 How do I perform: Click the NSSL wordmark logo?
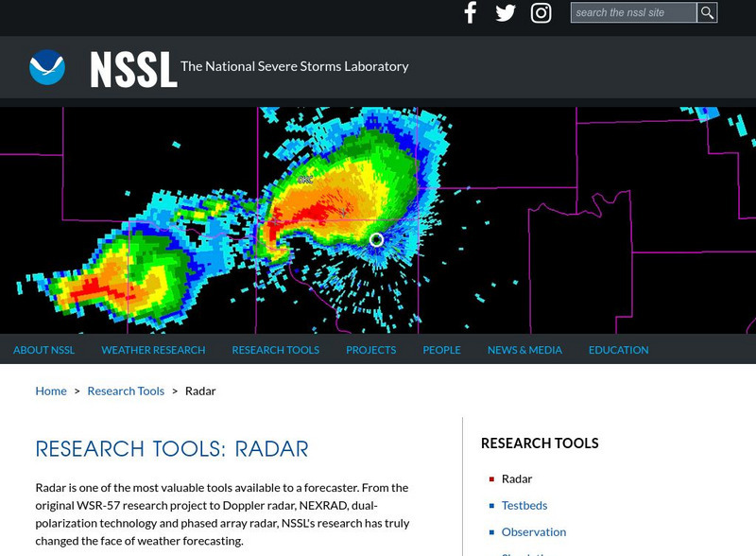click(x=132, y=66)
